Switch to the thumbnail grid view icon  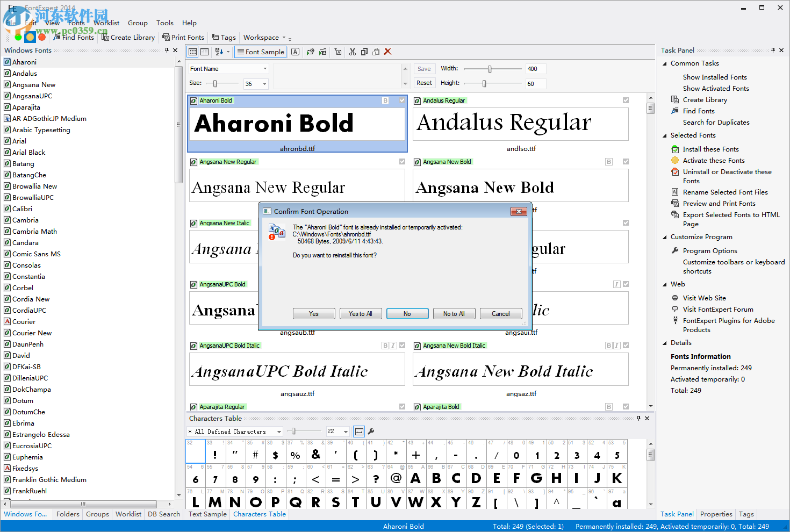tap(192, 52)
